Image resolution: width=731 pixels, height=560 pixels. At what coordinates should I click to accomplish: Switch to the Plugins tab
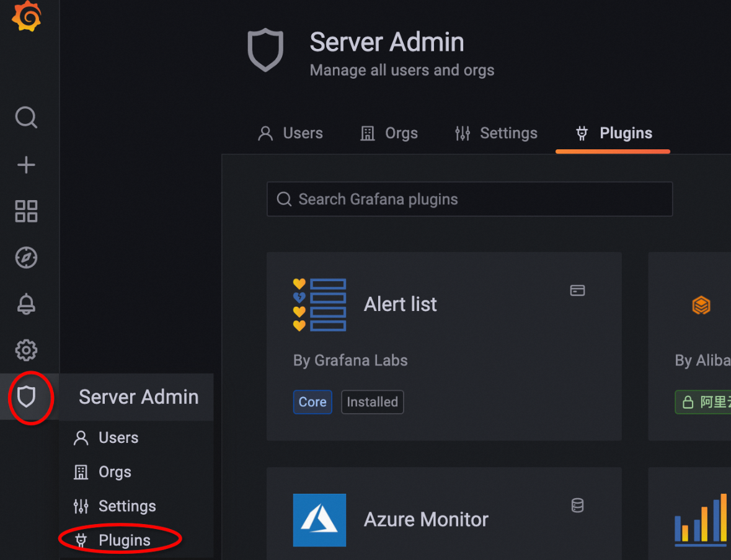click(613, 133)
